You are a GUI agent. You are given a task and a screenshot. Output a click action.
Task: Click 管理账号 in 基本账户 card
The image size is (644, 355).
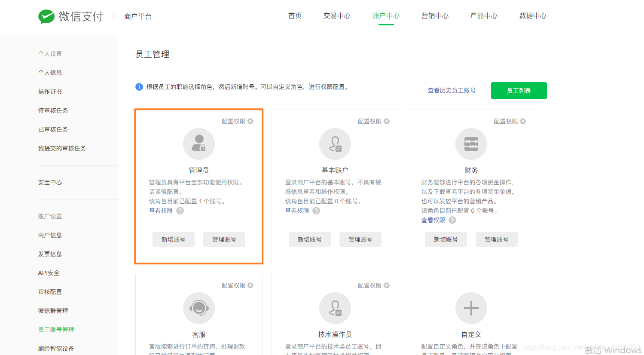(360, 239)
